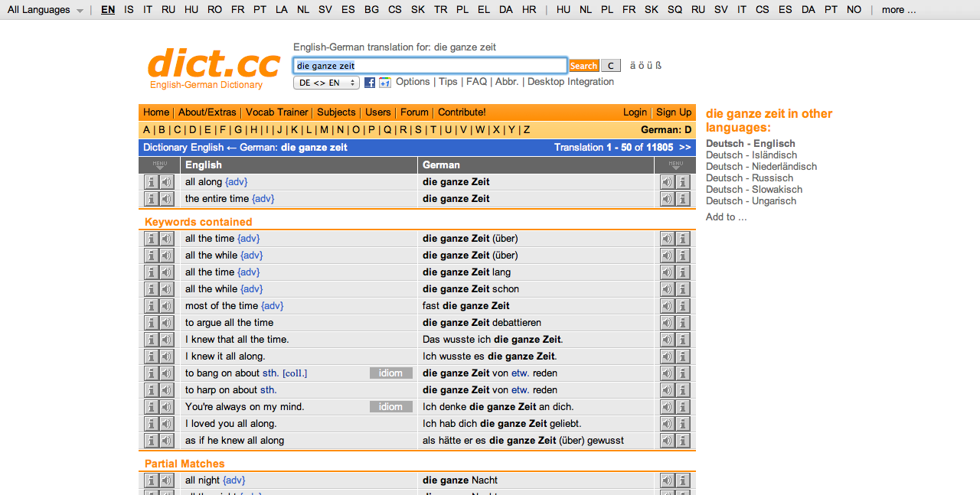Play English audio for 'to bang on about sth.'
The height and width of the screenshot is (495, 980).
point(166,373)
